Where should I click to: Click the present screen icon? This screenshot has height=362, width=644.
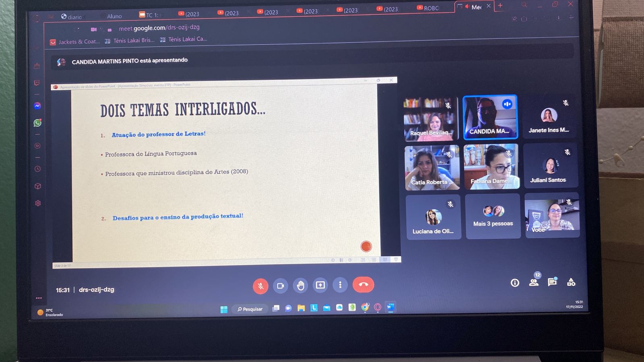[x=320, y=285]
